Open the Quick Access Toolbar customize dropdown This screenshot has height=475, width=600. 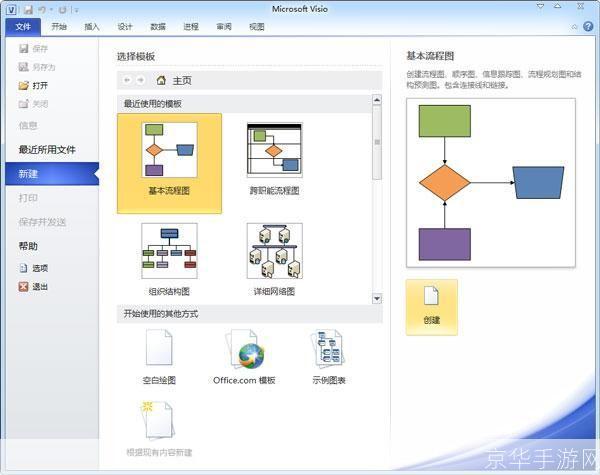tap(76, 9)
